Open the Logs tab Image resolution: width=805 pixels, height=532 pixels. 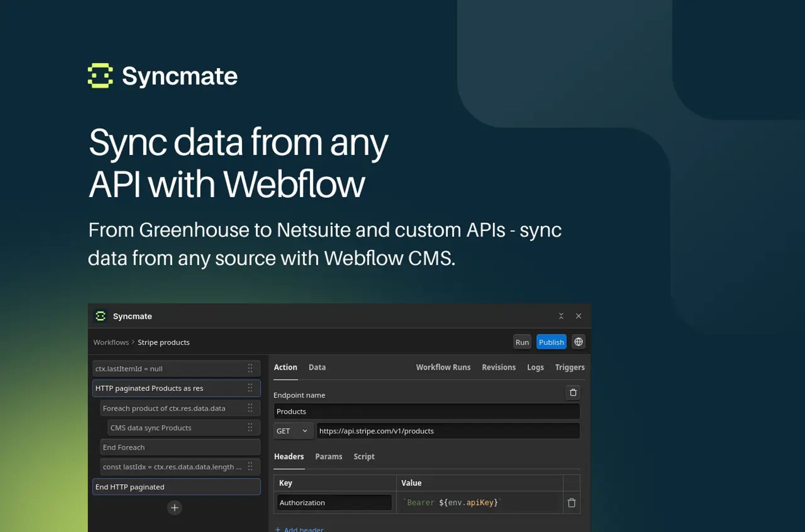(535, 368)
